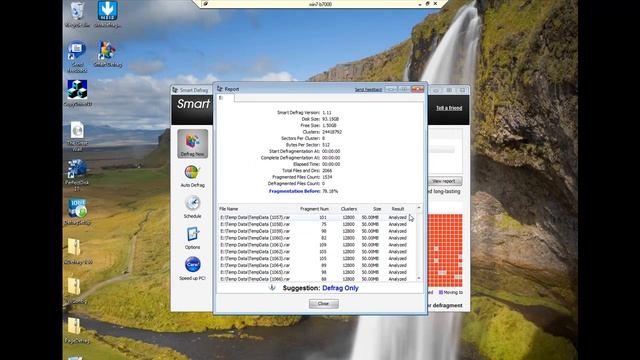
Task: Sort by Clusters column header
Action: tap(349, 209)
